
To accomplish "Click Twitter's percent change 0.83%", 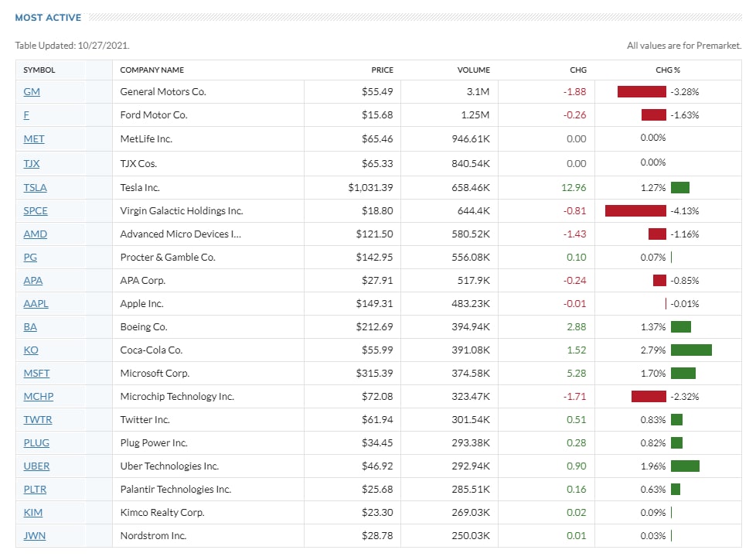I will tap(653, 420).
